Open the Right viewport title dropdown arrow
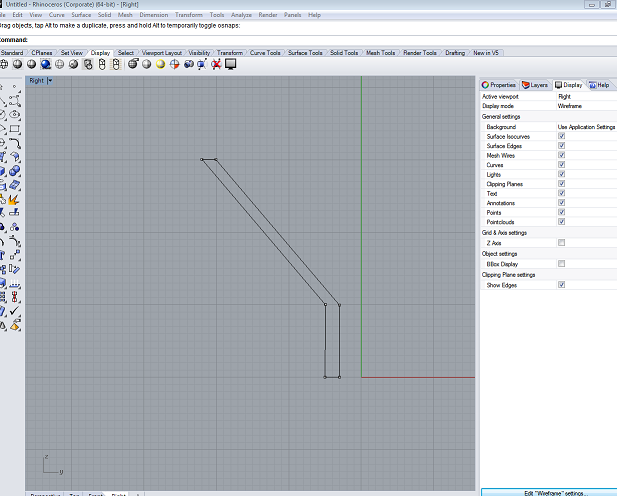The image size is (617, 496). [50, 81]
